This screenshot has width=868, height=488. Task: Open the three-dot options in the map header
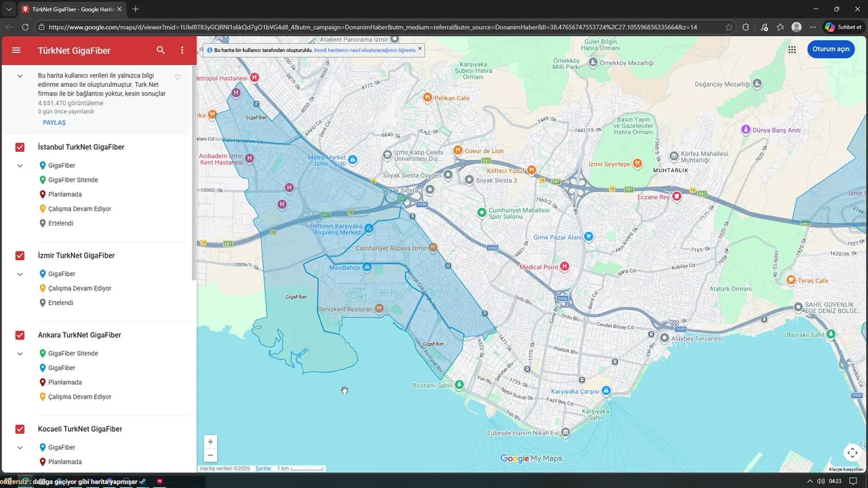182,50
